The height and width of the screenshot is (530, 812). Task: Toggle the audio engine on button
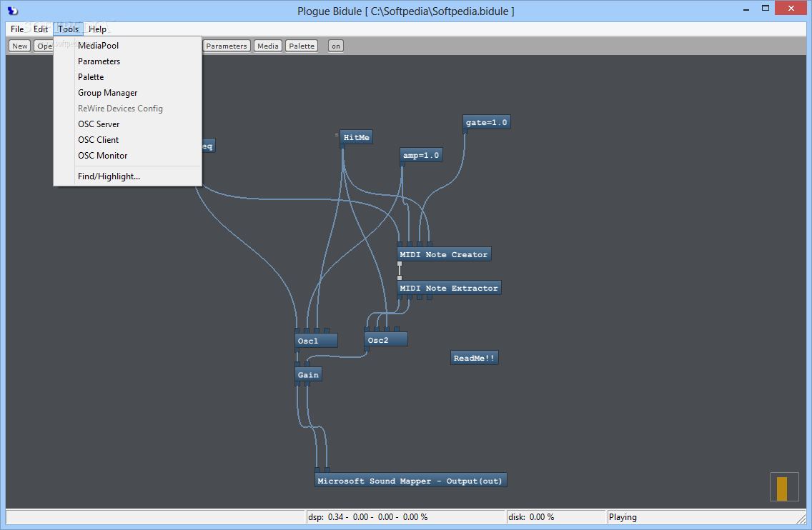[x=335, y=46]
